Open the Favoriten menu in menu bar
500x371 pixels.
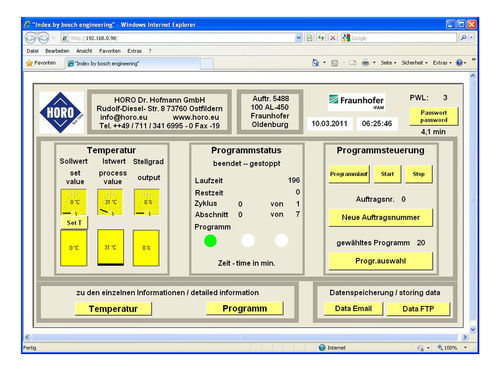click(110, 51)
